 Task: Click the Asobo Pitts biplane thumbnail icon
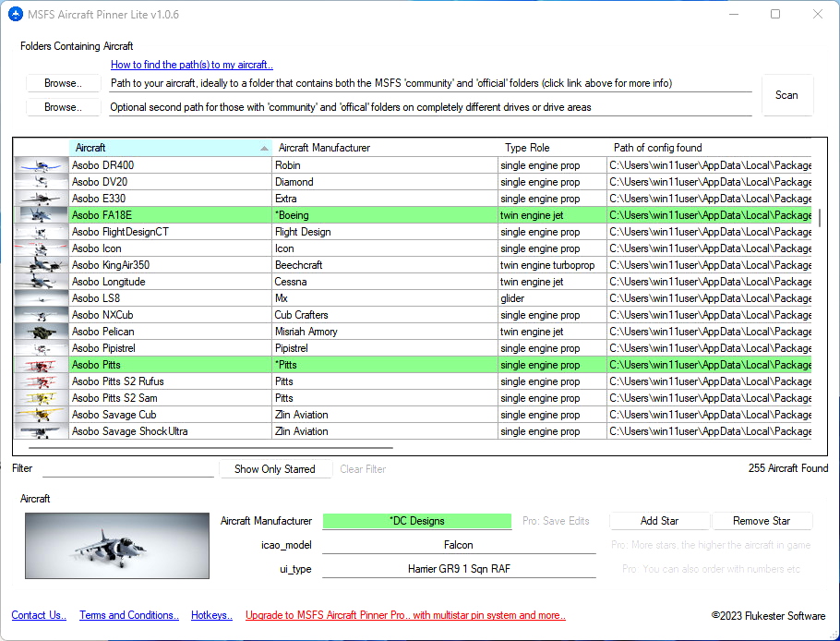(x=41, y=365)
